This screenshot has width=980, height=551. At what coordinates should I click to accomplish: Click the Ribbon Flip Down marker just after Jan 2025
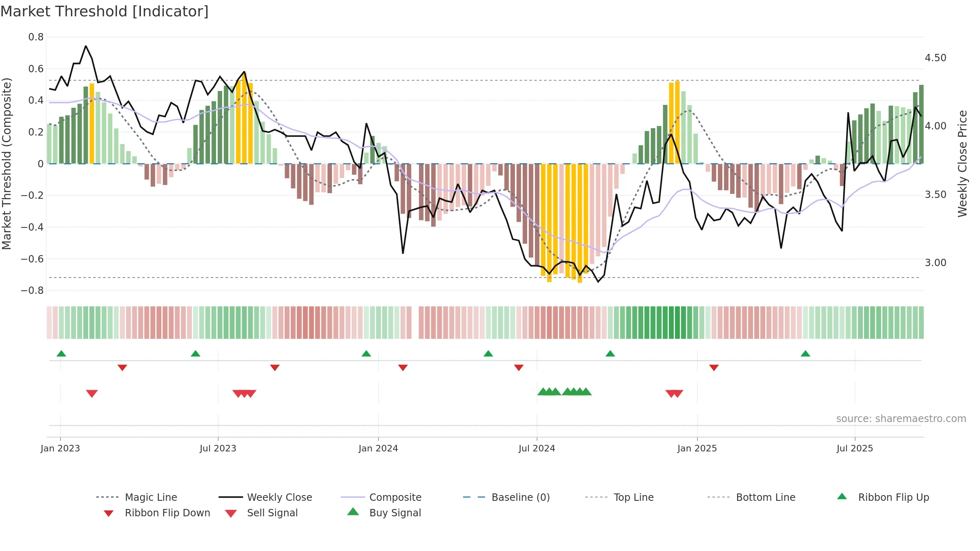tap(714, 368)
